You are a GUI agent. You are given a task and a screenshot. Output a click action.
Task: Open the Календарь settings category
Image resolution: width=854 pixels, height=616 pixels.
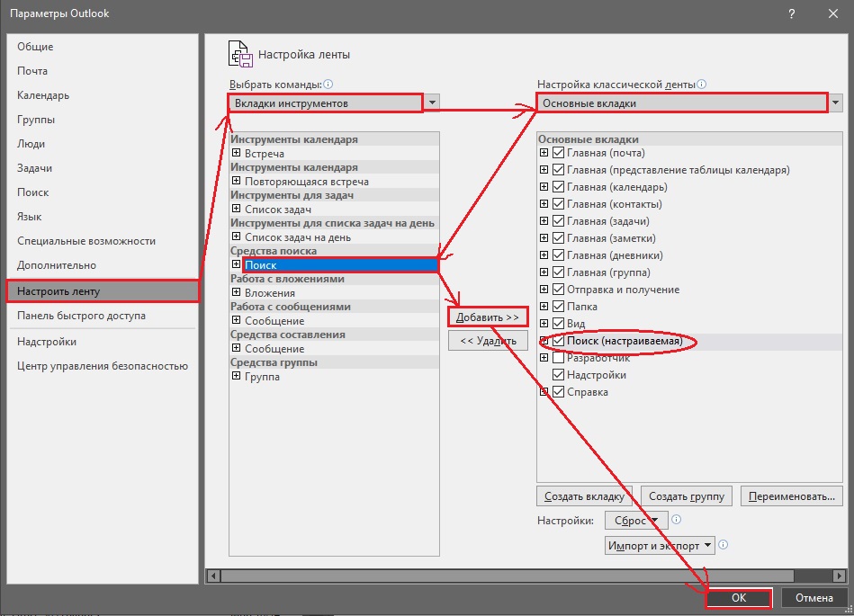(103, 95)
